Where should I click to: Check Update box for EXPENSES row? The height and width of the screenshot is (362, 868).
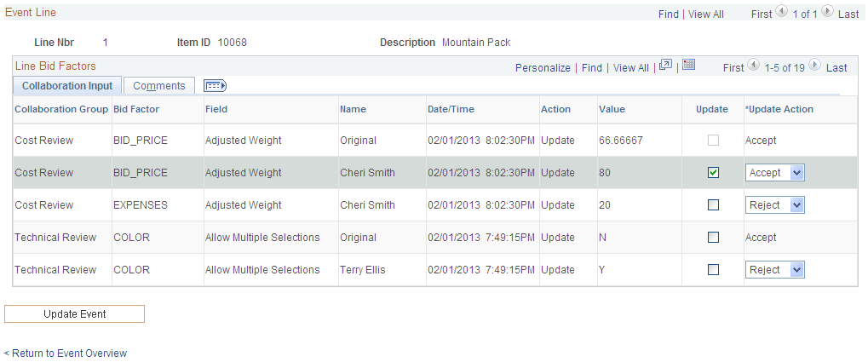click(714, 205)
